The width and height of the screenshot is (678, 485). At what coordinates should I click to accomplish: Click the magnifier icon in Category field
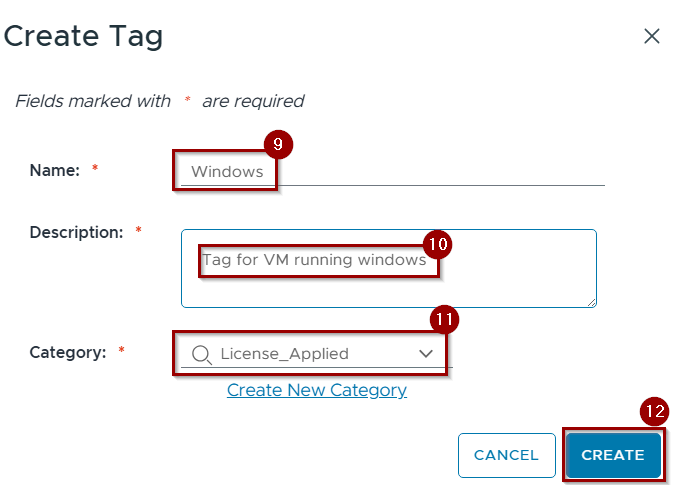coord(201,354)
